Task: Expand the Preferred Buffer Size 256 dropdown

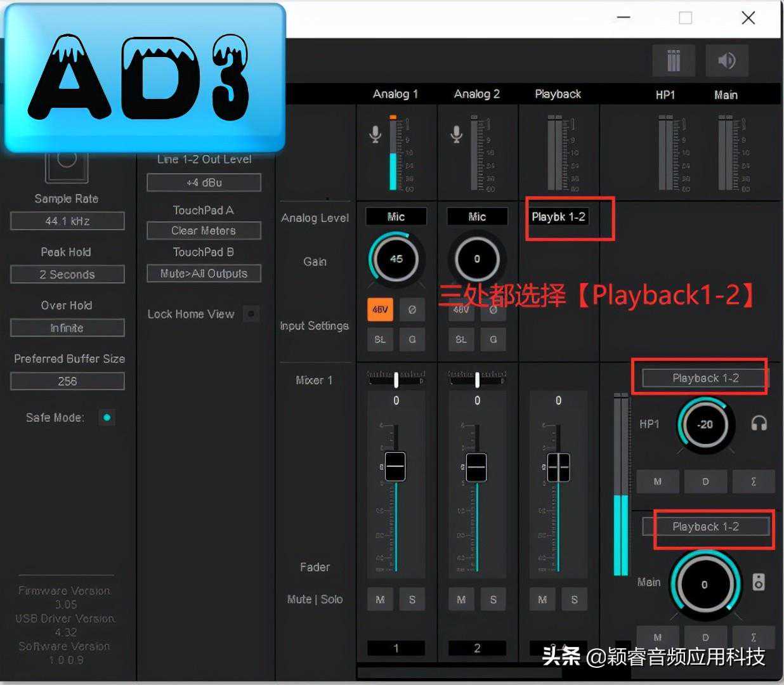Action: [x=67, y=381]
